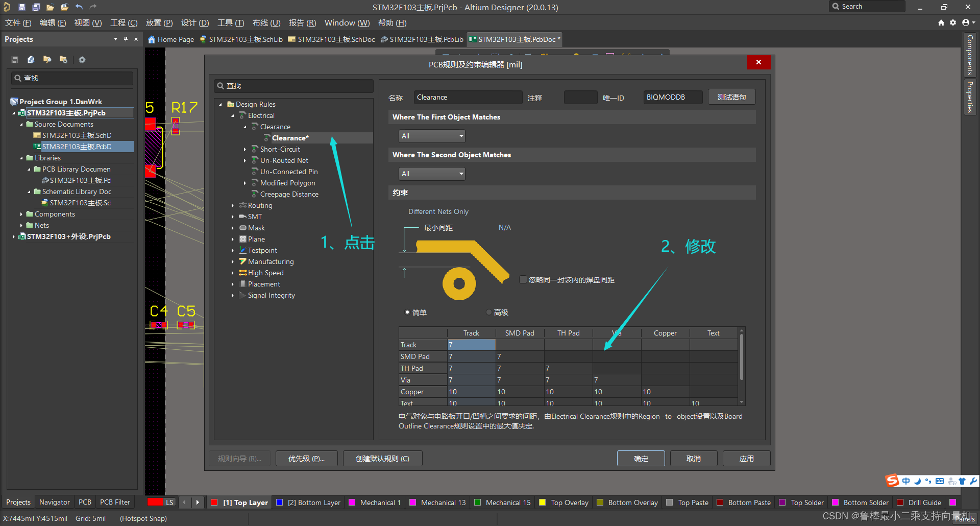The width and height of the screenshot is (980, 526).
Task: Expand the Manufacturing rules category
Action: (x=233, y=261)
